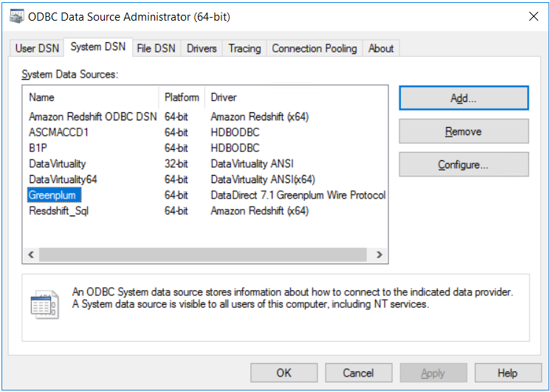
Task: Select Amazon Redshift ODBC DSN entry
Action: pos(92,117)
